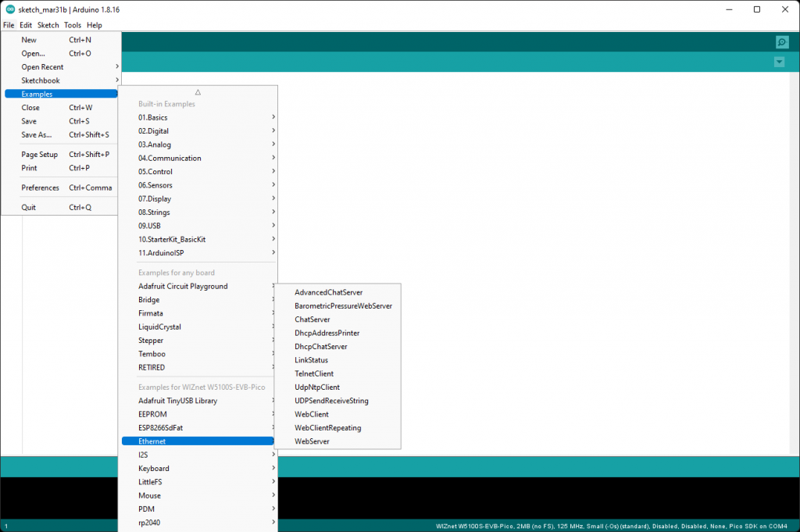Open Page Setup from the File menu

(61, 155)
